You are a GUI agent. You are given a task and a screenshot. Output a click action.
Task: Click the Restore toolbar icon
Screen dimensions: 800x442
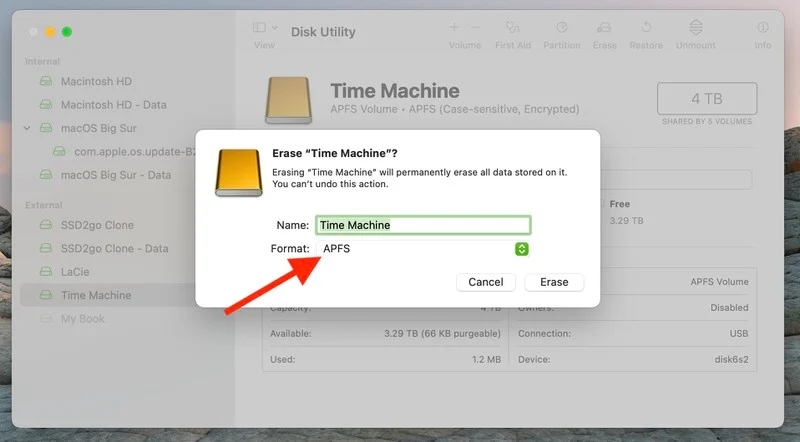tap(646, 28)
